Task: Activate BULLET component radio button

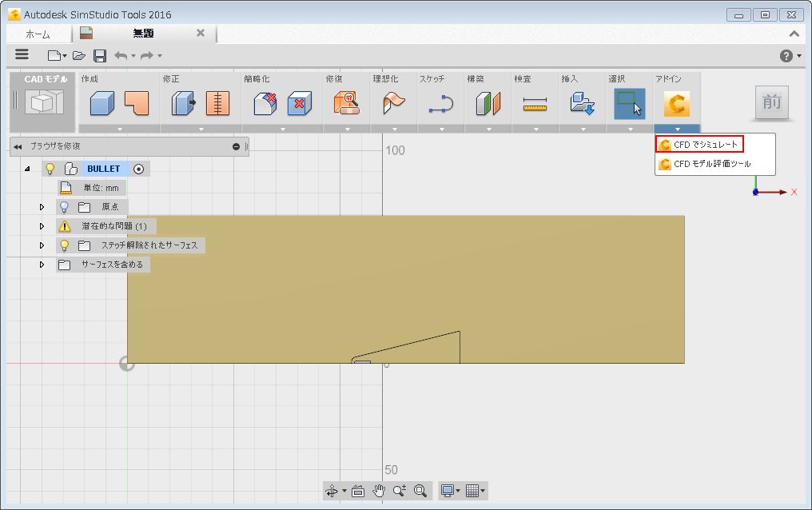Action: coord(138,169)
